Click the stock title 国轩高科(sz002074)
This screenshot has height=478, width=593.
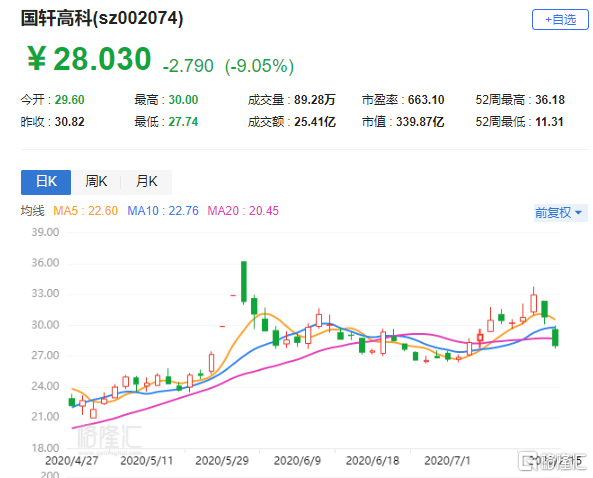102,18
